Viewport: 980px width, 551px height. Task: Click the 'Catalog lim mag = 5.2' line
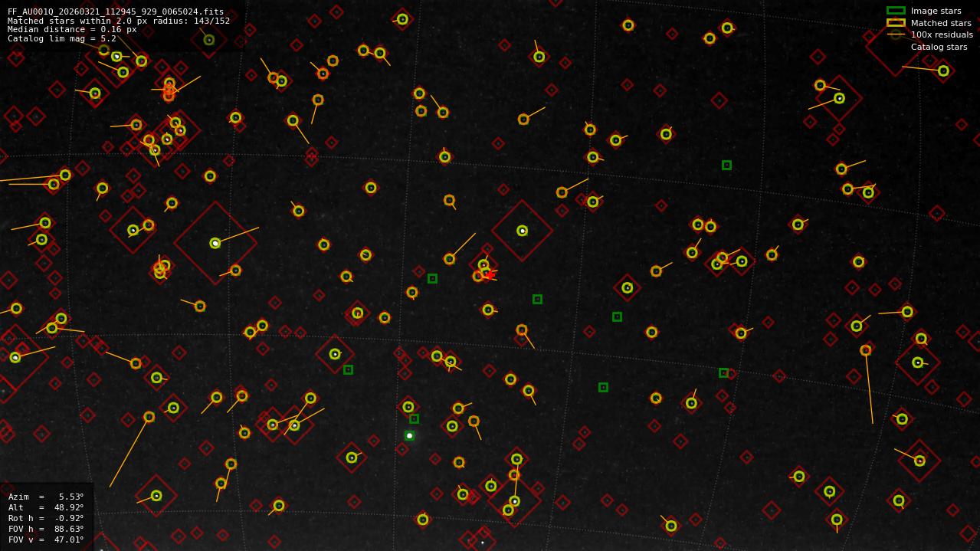62,38
